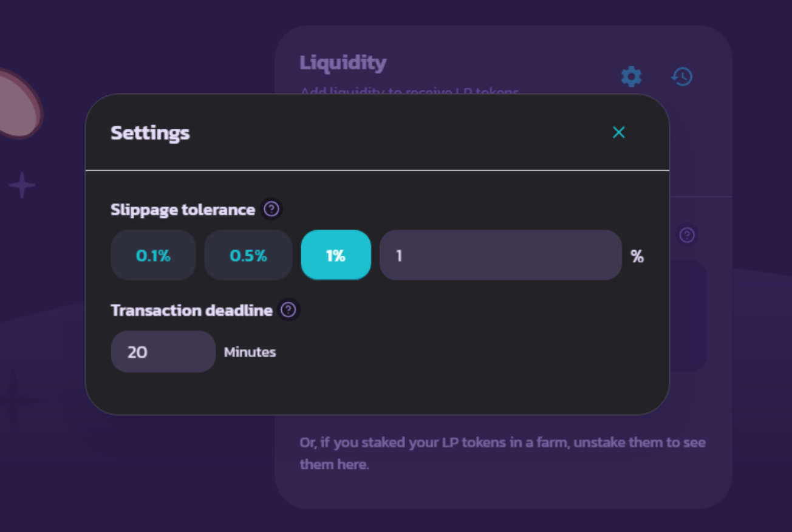Click the Slippage tolerance label
792x532 pixels.
click(183, 210)
